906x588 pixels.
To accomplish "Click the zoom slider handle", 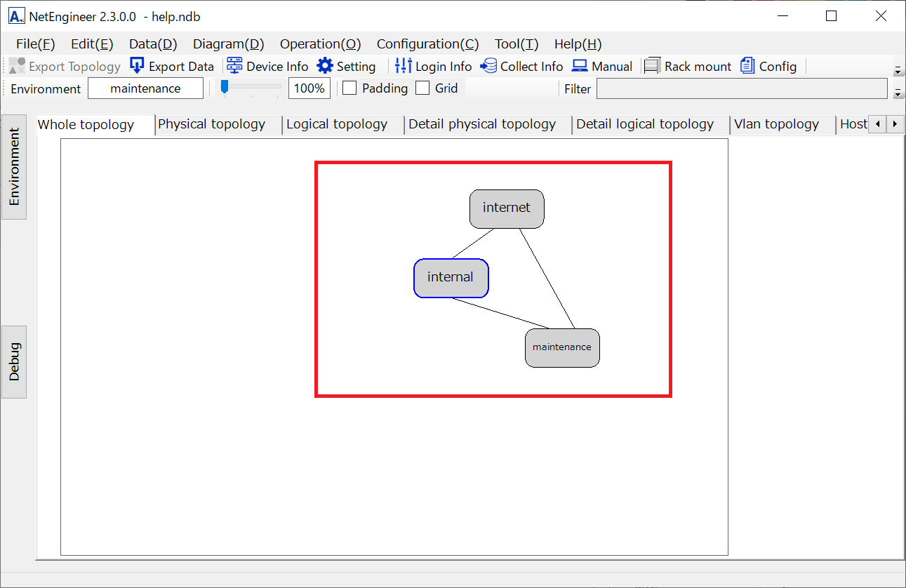I will point(225,87).
